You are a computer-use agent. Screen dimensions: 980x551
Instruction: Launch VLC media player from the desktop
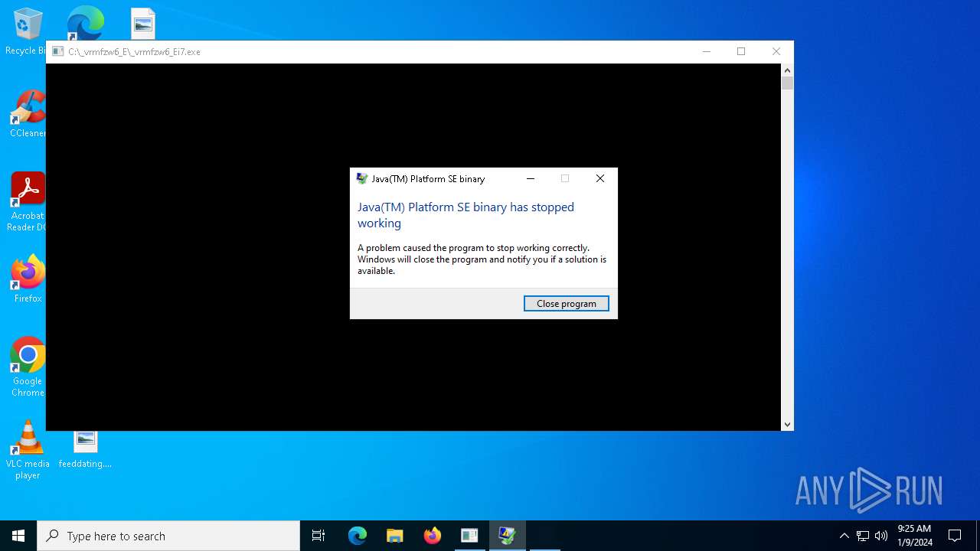28,450
